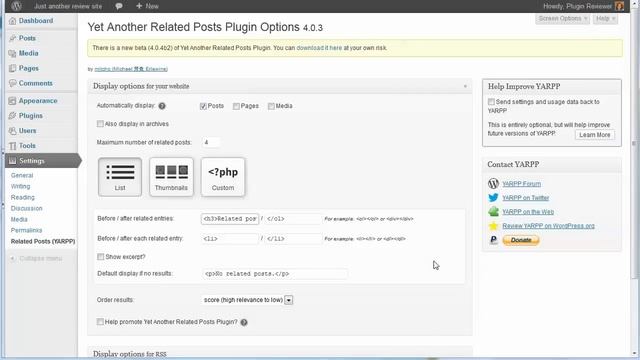Click the Appearance icon in sidebar

[x=12, y=101]
